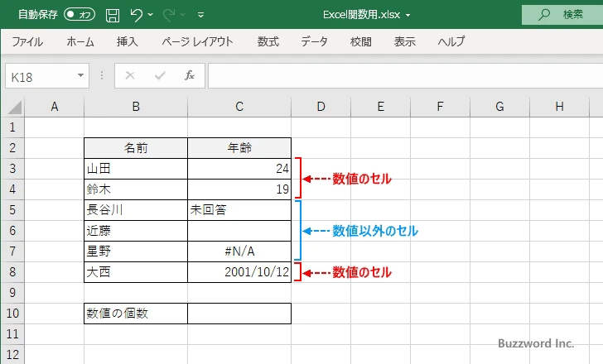Select column B header
The image size is (603, 364).
(136, 107)
